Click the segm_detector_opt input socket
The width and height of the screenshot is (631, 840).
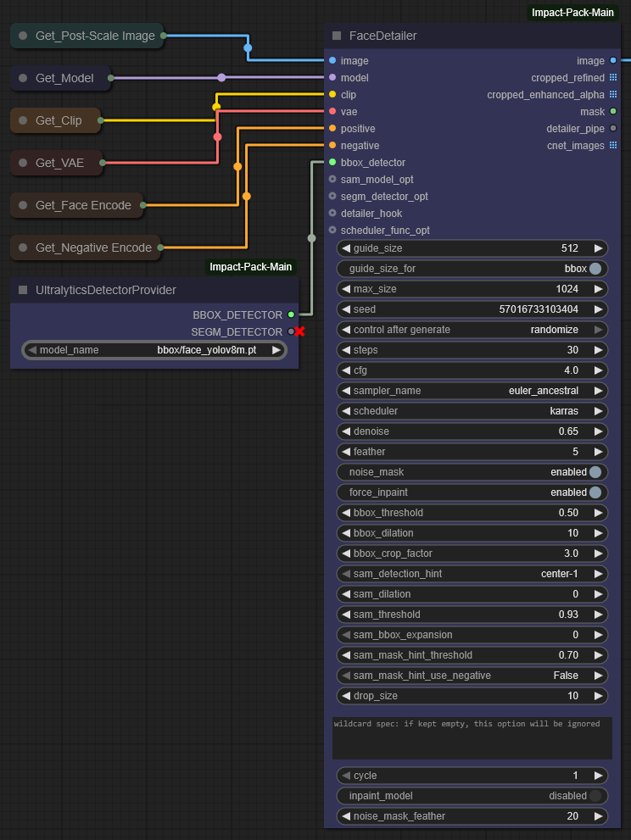pyautogui.click(x=332, y=196)
